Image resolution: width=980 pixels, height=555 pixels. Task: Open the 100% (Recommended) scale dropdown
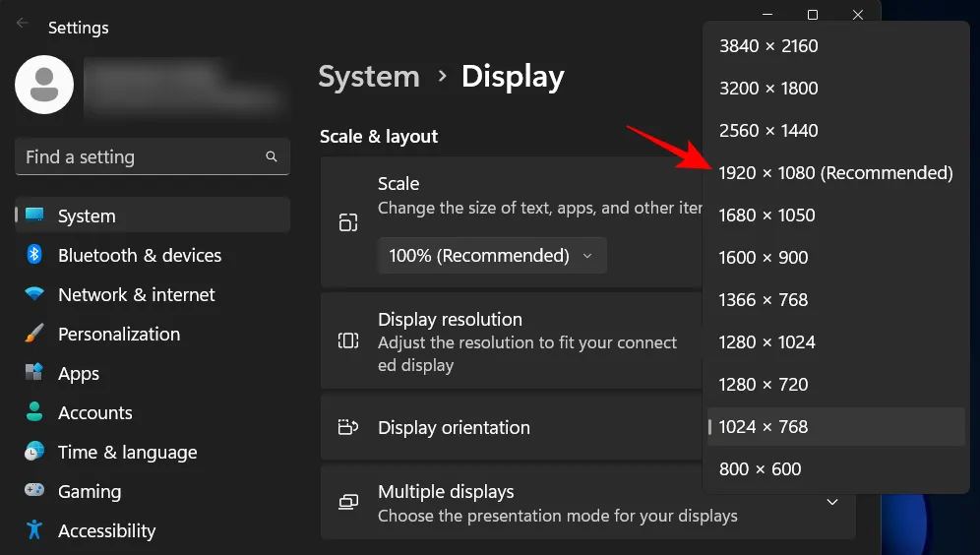491,256
